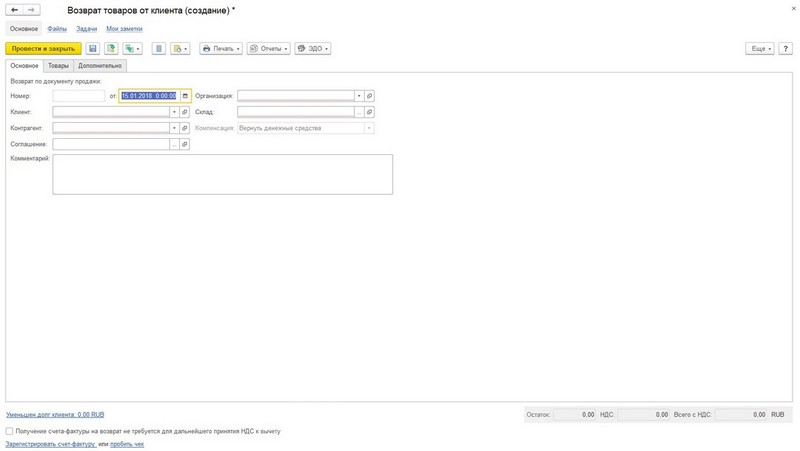Expand the Организация dropdown arrow
800x451 pixels.
click(x=359, y=96)
